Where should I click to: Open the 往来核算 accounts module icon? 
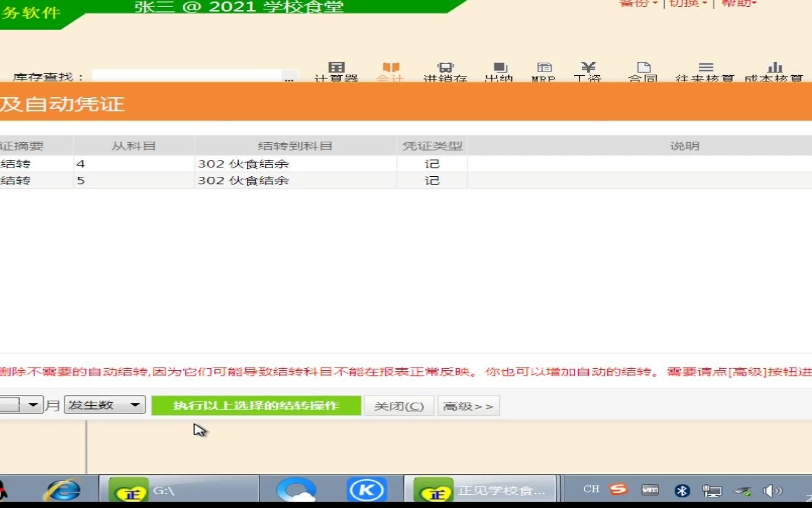[x=705, y=72]
